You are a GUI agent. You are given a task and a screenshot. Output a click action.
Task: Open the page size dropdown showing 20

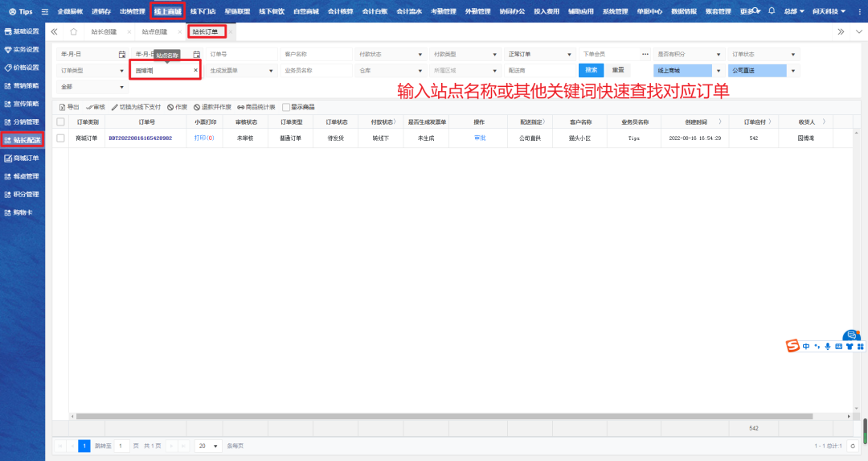click(x=210, y=446)
